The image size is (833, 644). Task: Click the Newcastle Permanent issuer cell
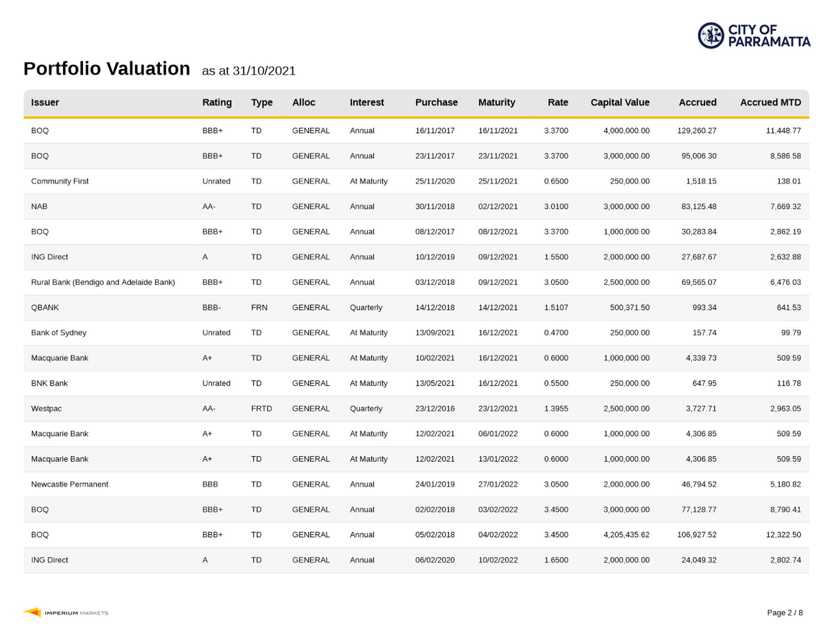coord(70,484)
